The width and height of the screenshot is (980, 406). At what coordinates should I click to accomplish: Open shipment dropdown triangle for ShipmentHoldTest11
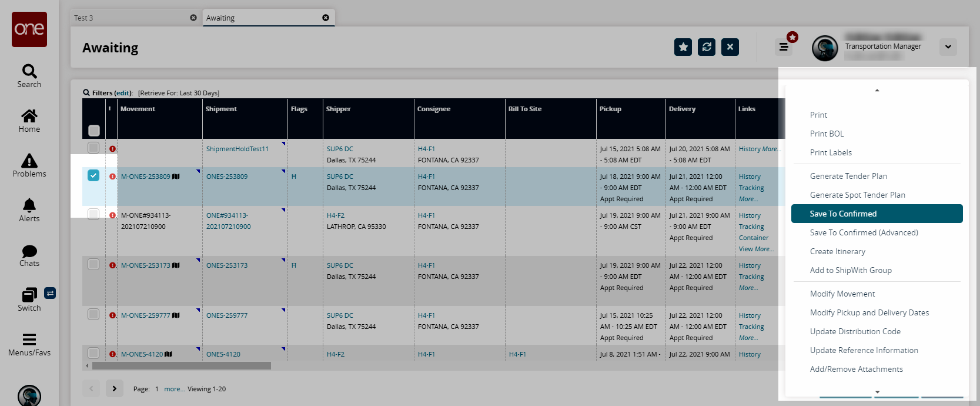tap(283, 144)
